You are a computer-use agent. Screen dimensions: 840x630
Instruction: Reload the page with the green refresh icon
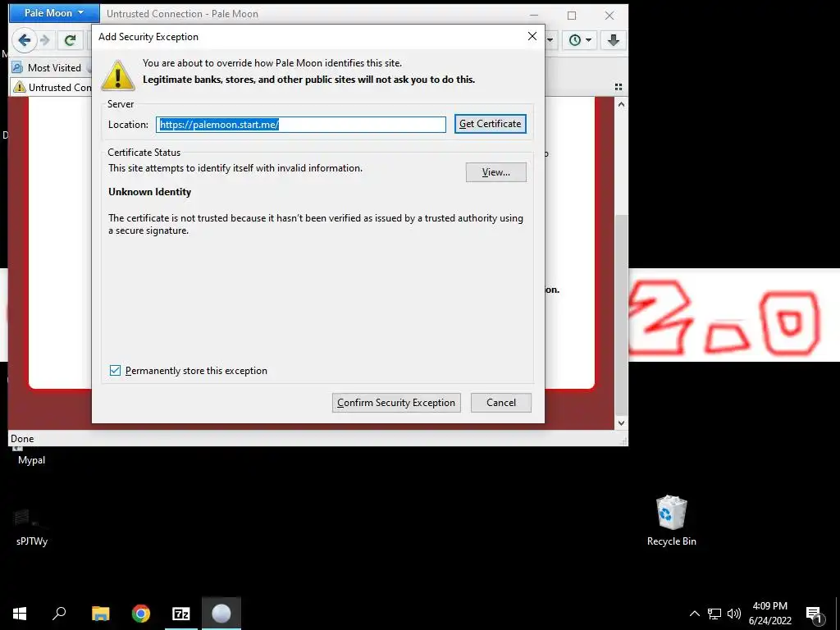point(71,39)
